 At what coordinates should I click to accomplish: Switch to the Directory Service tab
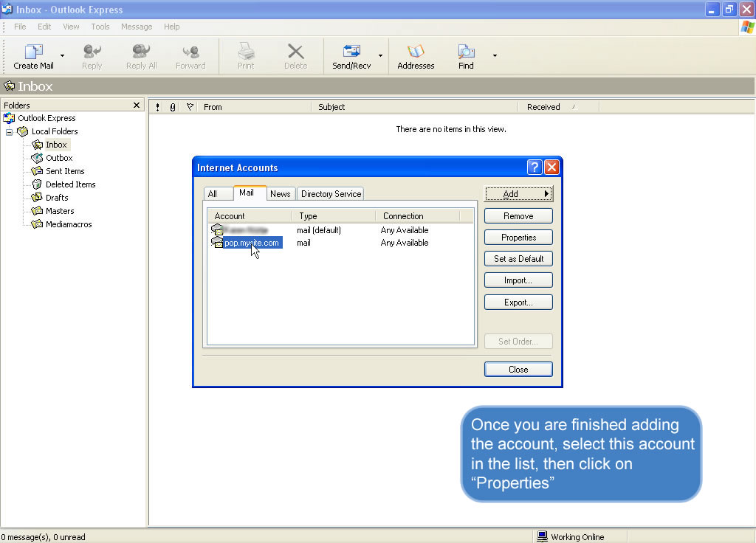coord(331,194)
